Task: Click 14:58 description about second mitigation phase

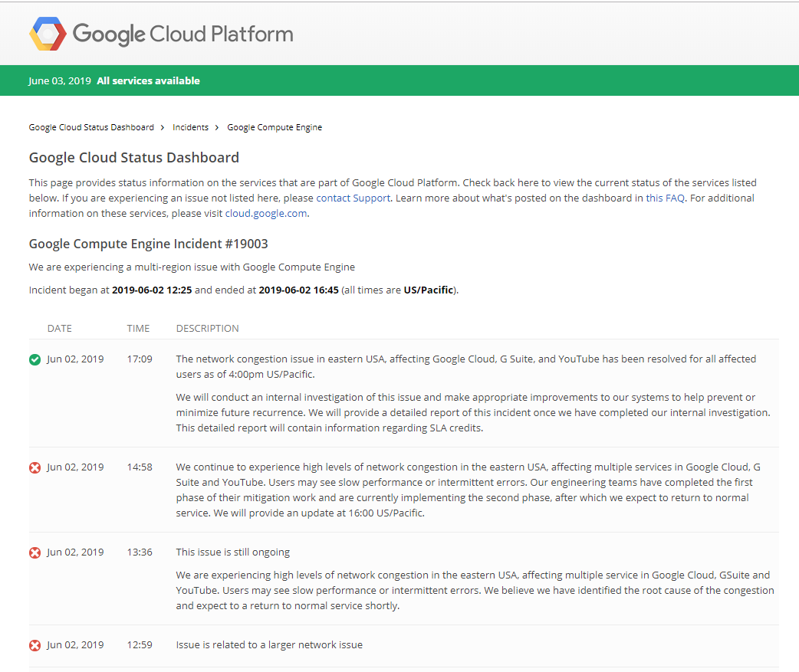Action: point(469,490)
